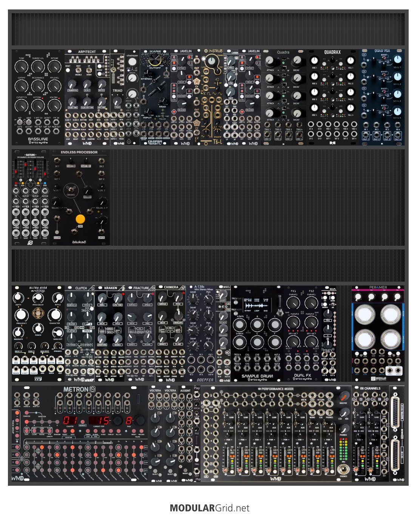
Task: Click the TUNE knob on Bassline
Action: pos(22,67)
